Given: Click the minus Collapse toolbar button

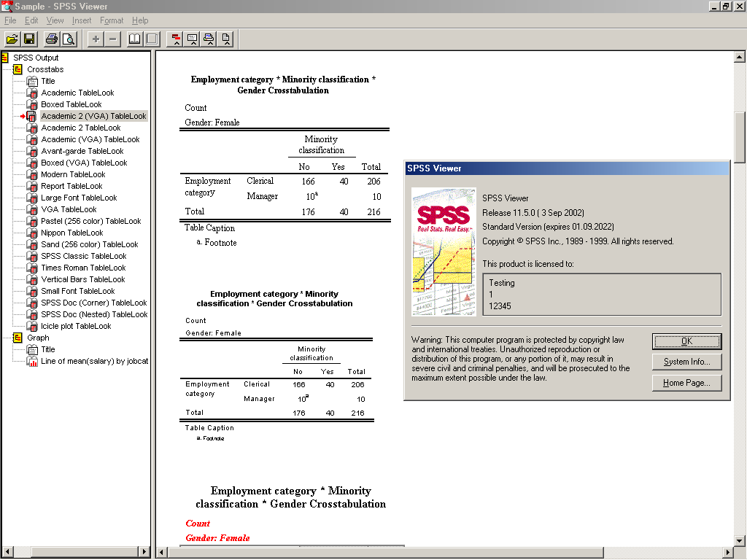Looking at the screenshot, I should (113, 39).
